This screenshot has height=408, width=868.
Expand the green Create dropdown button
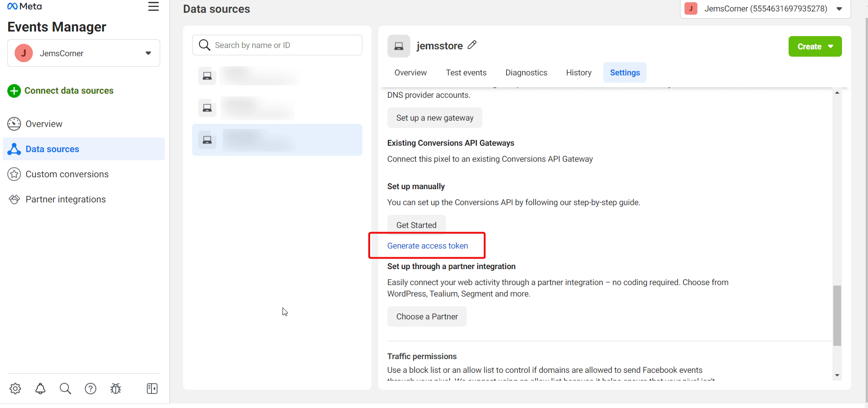point(815,47)
